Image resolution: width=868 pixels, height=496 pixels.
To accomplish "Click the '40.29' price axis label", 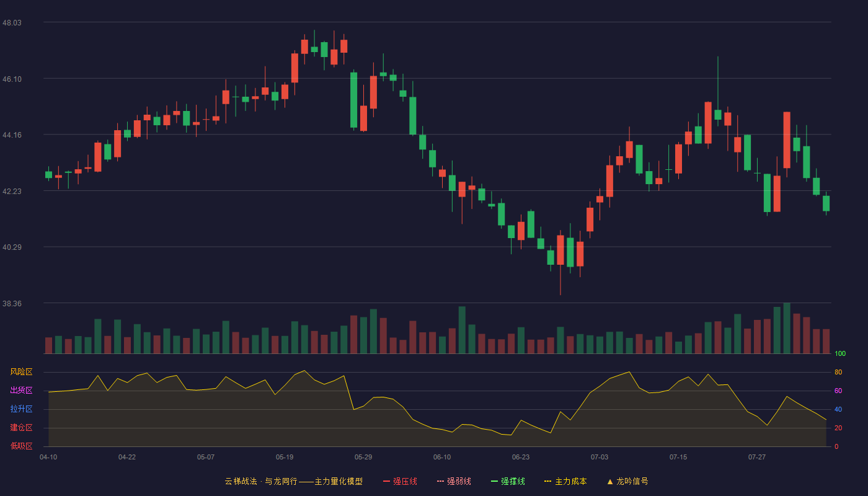I will 12,247.
